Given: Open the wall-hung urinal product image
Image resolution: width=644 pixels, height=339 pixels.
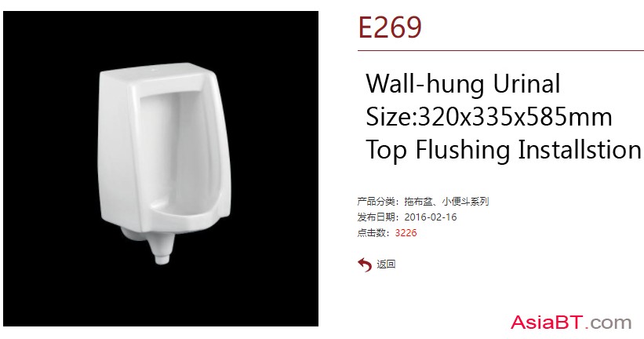Looking at the screenshot, I should click(161, 169).
